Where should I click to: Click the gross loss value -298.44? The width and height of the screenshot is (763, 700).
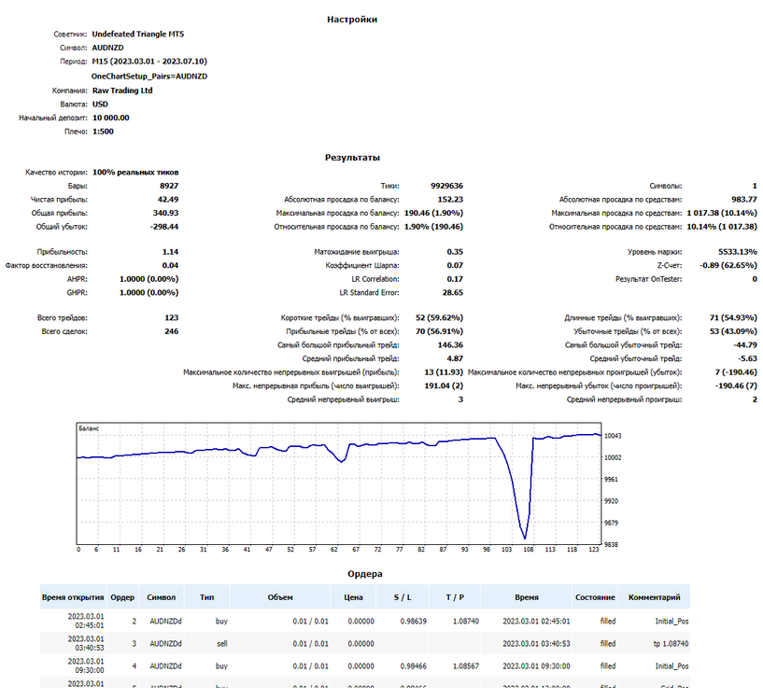click(x=164, y=227)
